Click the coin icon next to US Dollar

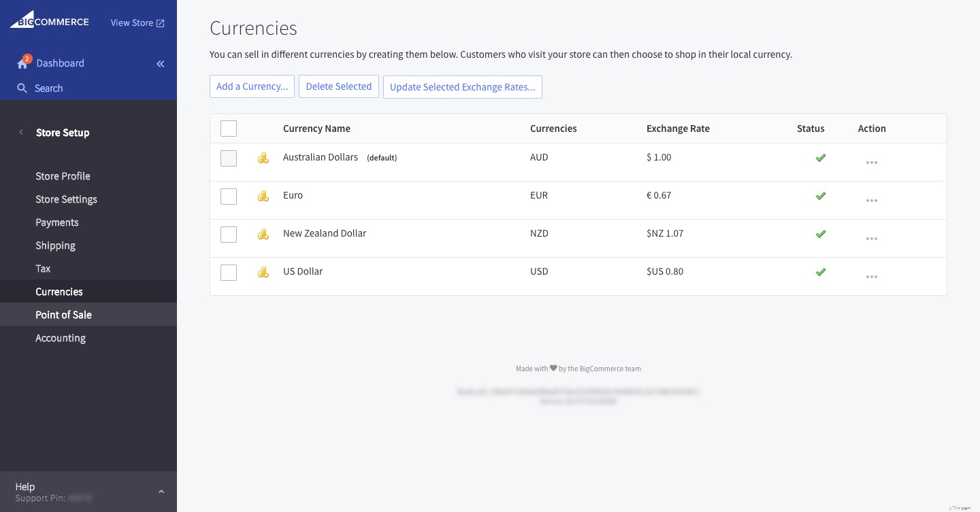[x=263, y=273]
